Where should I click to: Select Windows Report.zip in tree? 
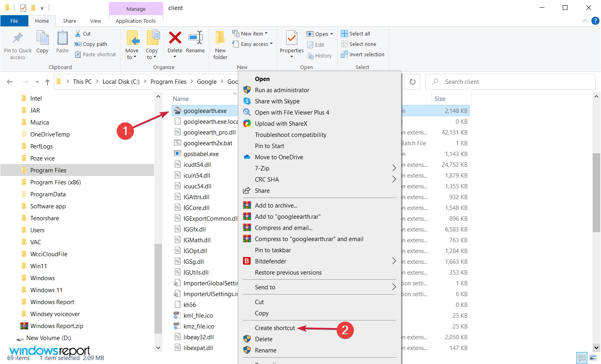(x=57, y=326)
